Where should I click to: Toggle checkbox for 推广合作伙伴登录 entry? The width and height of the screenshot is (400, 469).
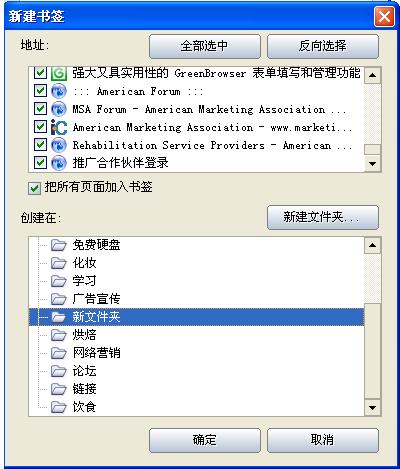coord(40,163)
